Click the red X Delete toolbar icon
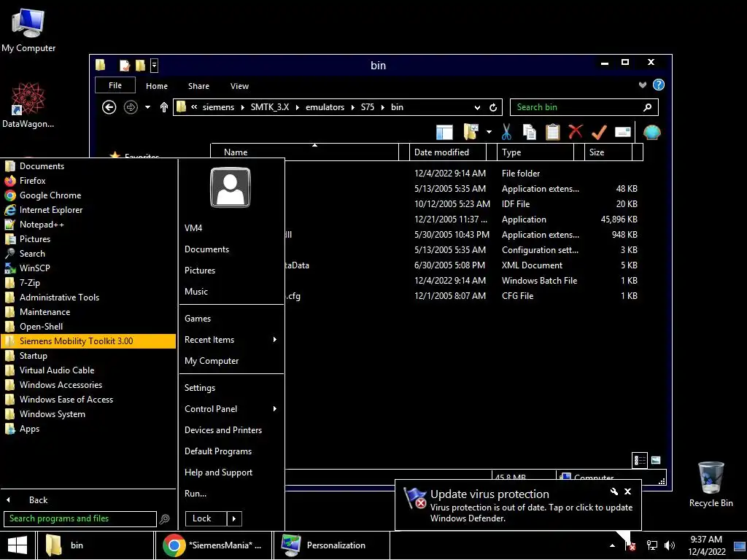Image resolution: width=747 pixels, height=560 pixels. [576, 131]
